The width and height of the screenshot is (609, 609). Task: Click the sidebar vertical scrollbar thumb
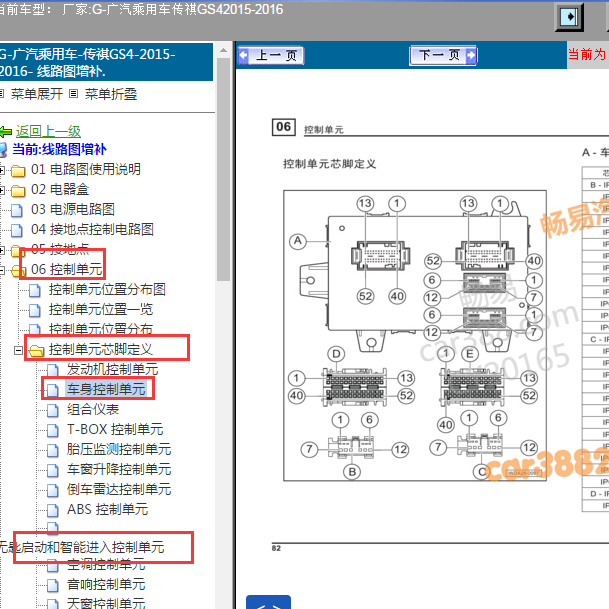[x=223, y=169]
